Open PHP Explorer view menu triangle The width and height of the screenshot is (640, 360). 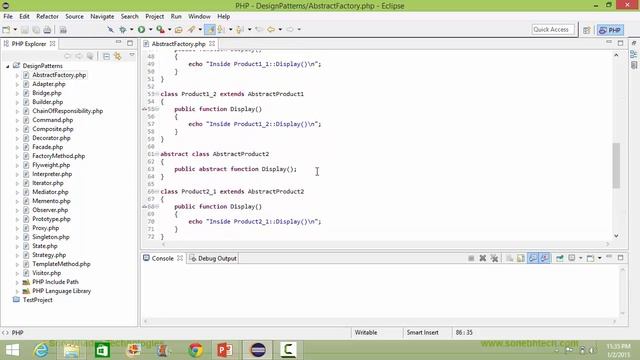pyautogui.click(x=132, y=55)
